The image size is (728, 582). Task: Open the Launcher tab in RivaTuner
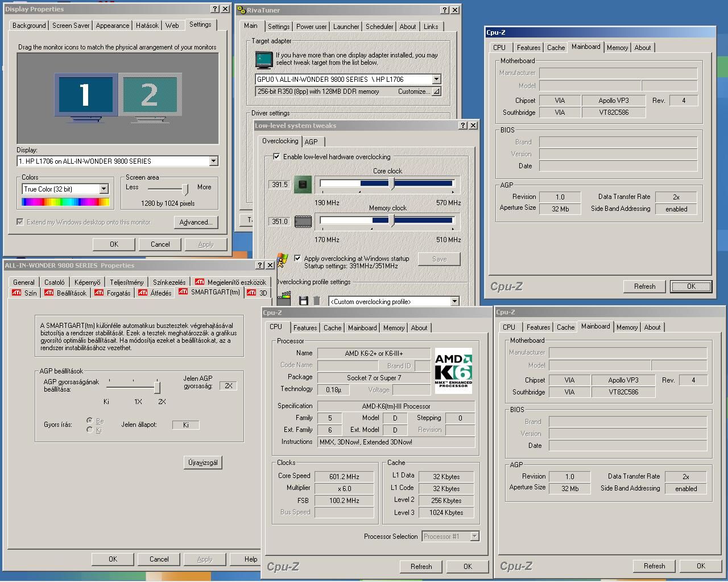point(346,27)
